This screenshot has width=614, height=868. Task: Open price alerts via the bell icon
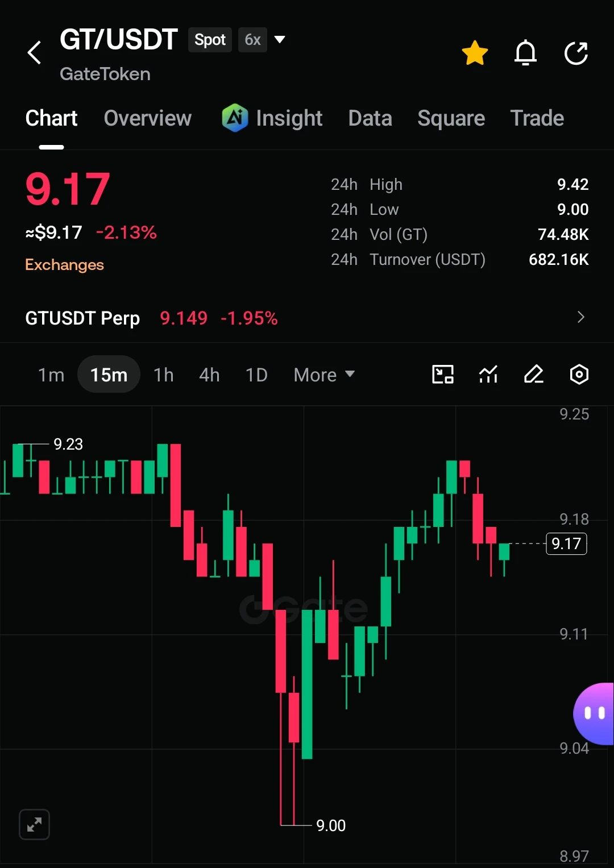(x=525, y=53)
